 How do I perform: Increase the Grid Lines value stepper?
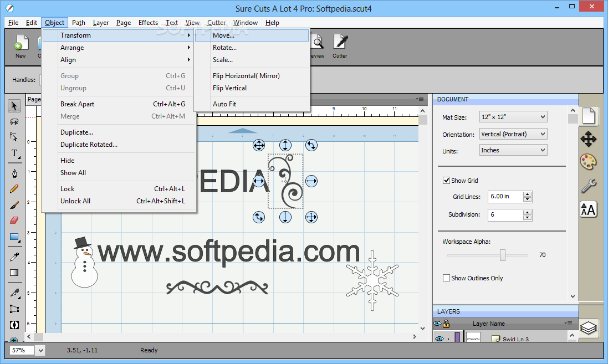click(x=527, y=194)
